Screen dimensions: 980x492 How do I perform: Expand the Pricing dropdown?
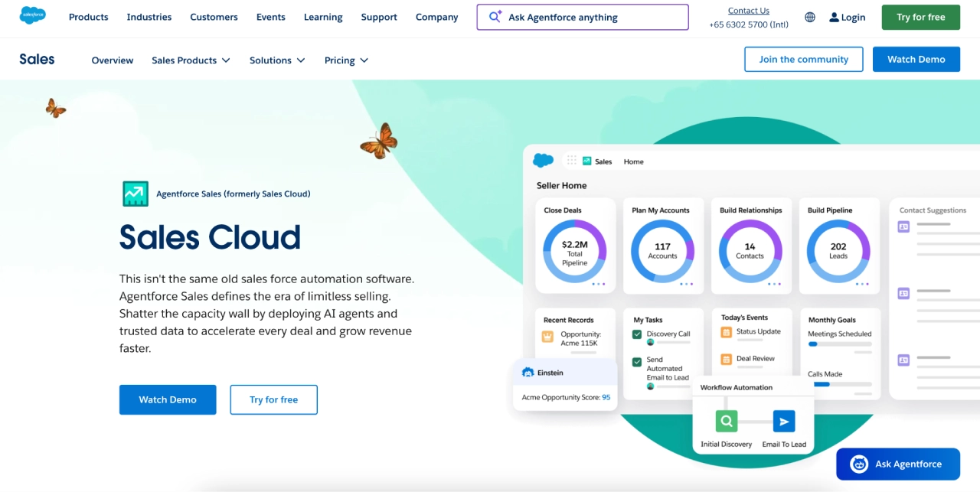point(345,60)
